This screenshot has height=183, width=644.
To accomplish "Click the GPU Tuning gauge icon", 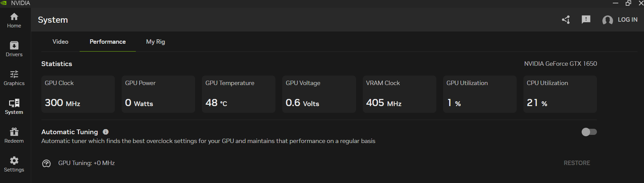I will [46, 163].
